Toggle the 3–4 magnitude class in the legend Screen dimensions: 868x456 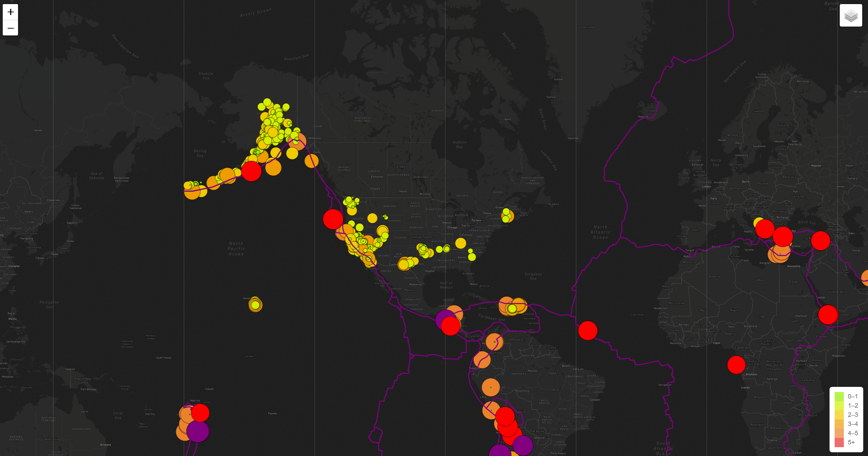840,424
